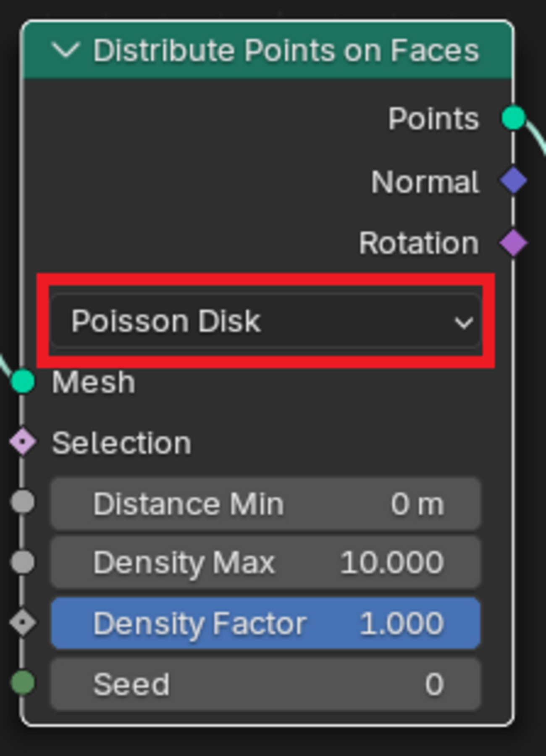This screenshot has height=756, width=546.
Task: Click the Density Factor diamond socket
Action: pyautogui.click(x=23, y=622)
